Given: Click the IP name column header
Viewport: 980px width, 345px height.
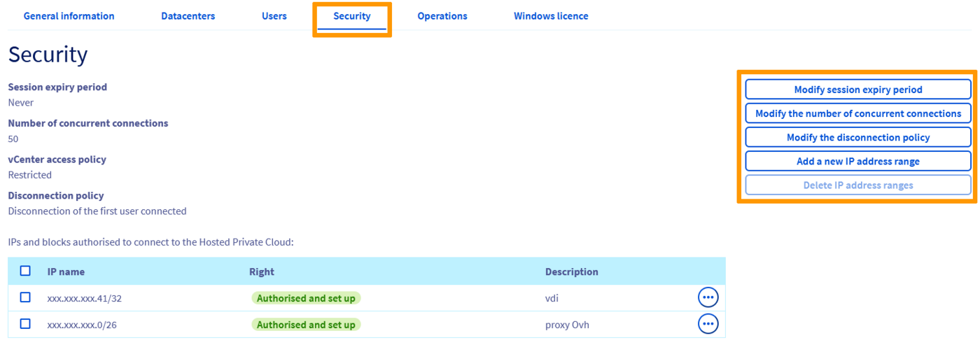Looking at the screenshot, I should coord(66,272).
